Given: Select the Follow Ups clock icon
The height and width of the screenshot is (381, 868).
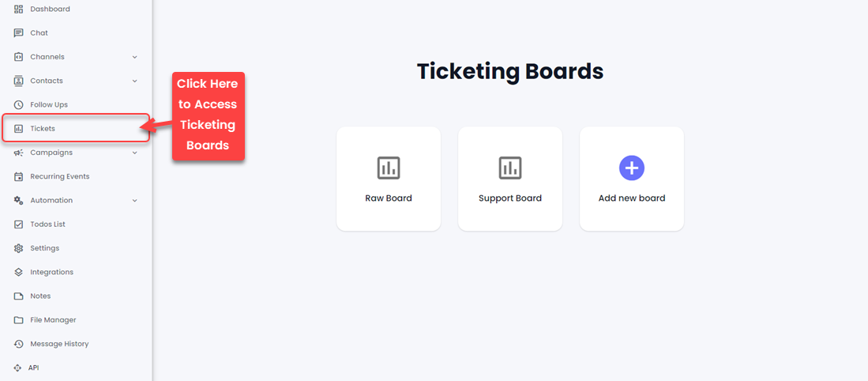Looking at the screenshot, I should 18,104.
